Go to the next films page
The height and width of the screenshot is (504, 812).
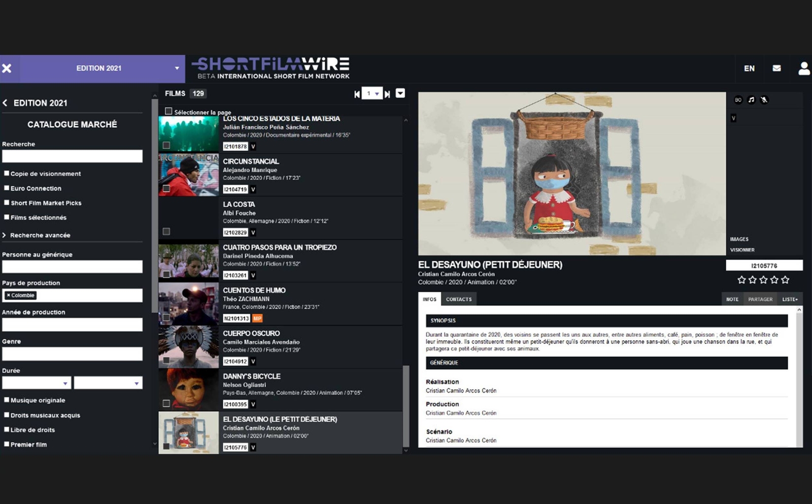pos(387,94)
